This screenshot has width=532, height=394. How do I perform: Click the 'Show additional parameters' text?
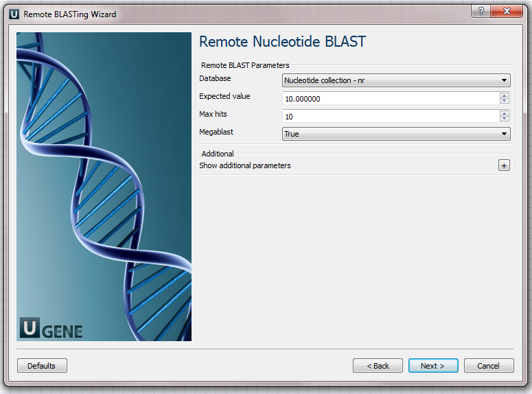[x=245, y=165]
